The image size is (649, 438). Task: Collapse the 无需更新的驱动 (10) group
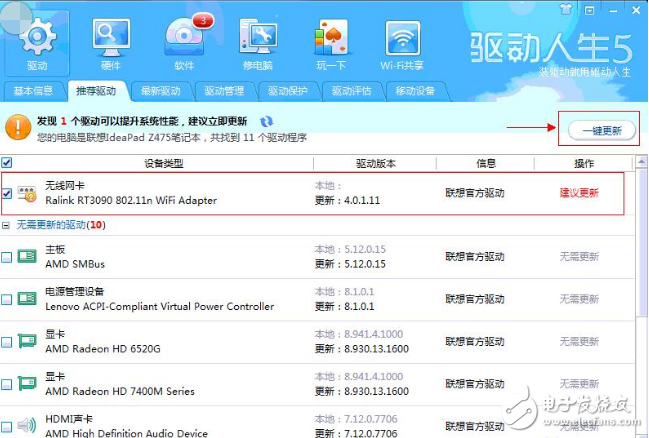(7, 226)
